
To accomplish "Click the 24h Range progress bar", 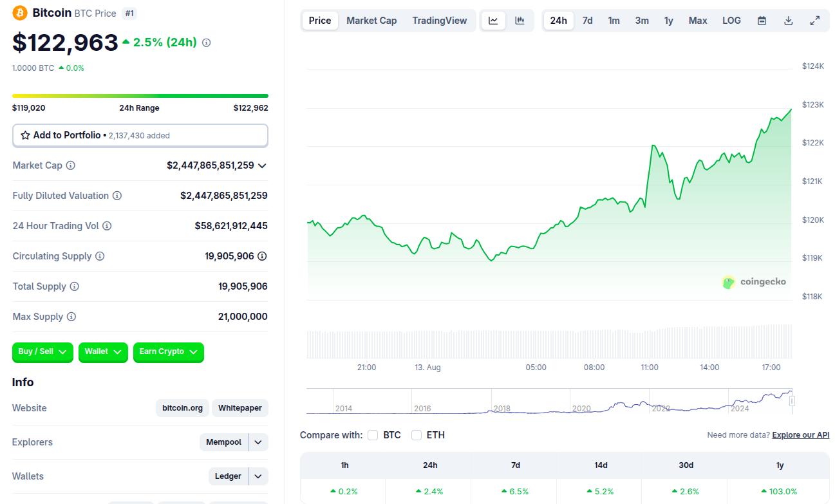I will coord(140,96).
